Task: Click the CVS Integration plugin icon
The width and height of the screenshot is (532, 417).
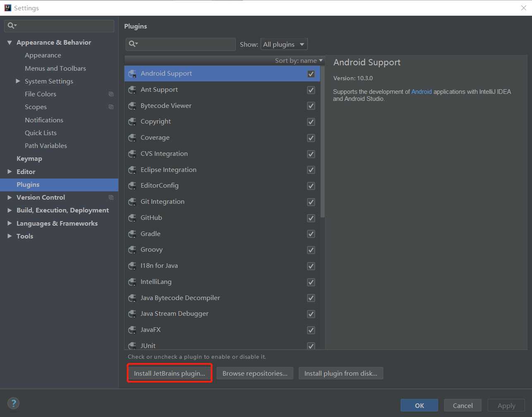Action: click(x=132, y=154)
